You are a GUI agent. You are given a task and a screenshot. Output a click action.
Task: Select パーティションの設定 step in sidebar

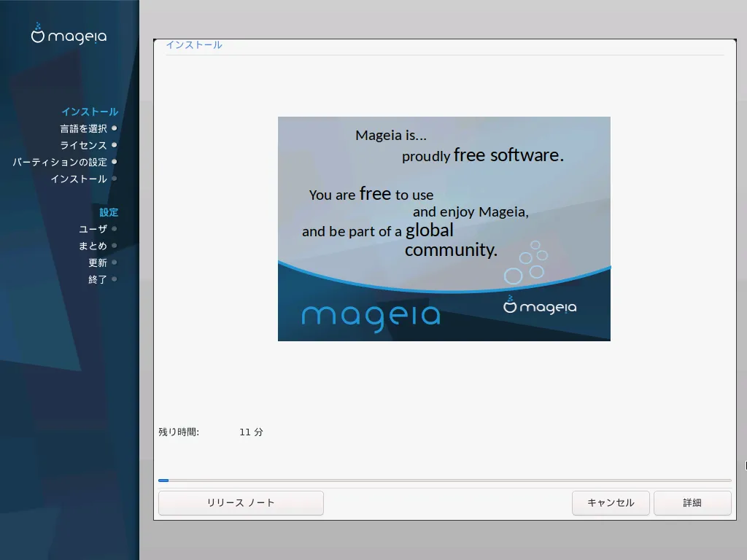pyautogui.click(x=60, y=163)
